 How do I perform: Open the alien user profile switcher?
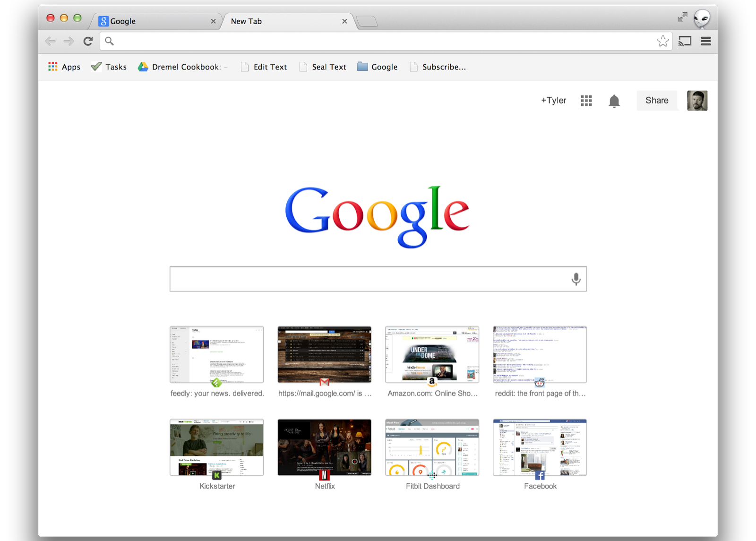(702, 18)
